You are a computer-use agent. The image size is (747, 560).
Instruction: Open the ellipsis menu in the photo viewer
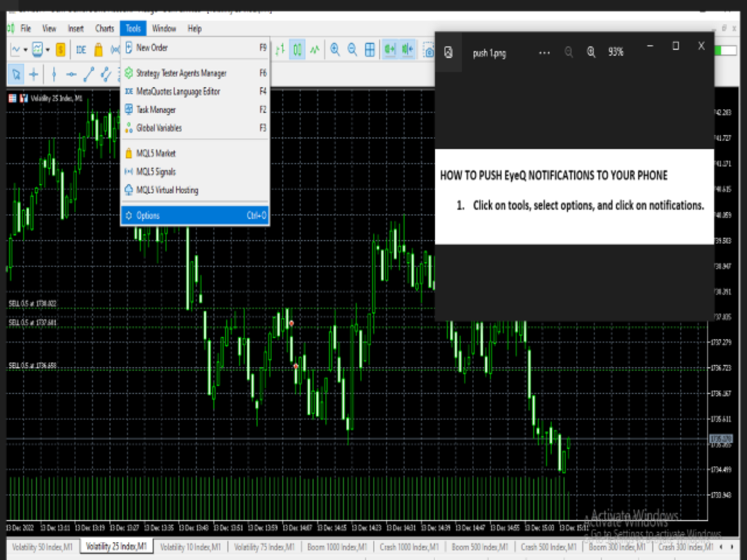click(x=544, y=53)
